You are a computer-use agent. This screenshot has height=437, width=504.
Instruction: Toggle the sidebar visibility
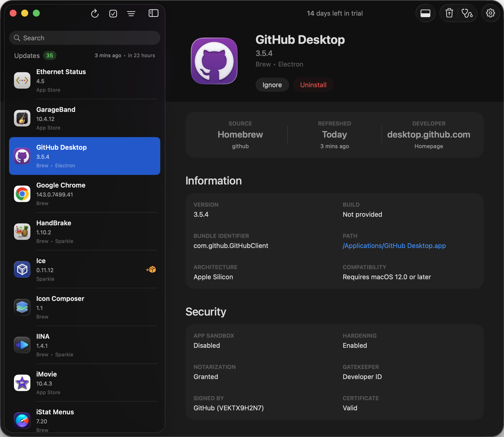(x=153, y=13)
